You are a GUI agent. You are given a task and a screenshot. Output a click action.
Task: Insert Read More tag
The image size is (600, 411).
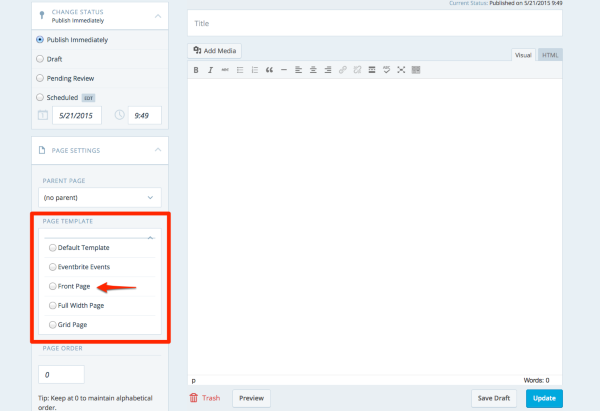(x=372, y=70)
